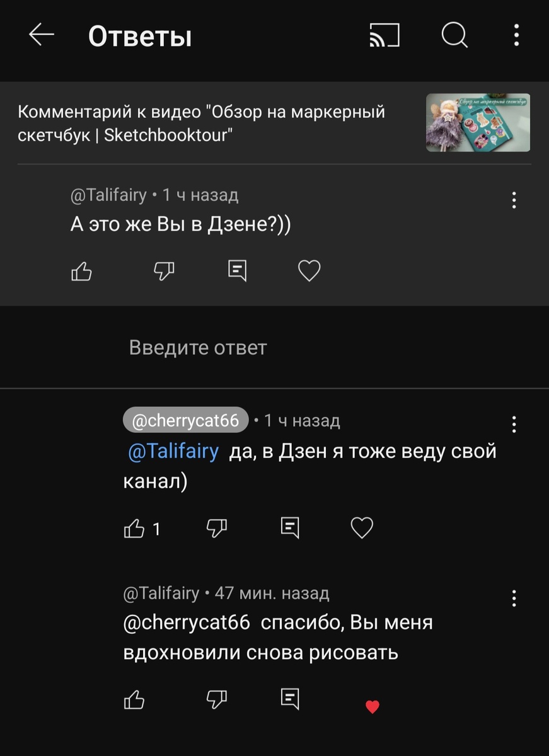Open the top-right overflow menu

pyautogui.click(x=516, y=36)
